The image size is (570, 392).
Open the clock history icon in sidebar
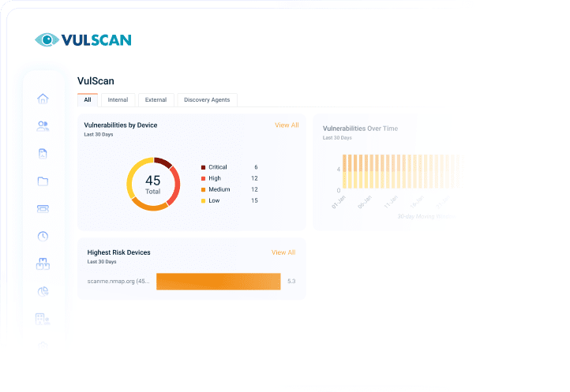[43, 236]
